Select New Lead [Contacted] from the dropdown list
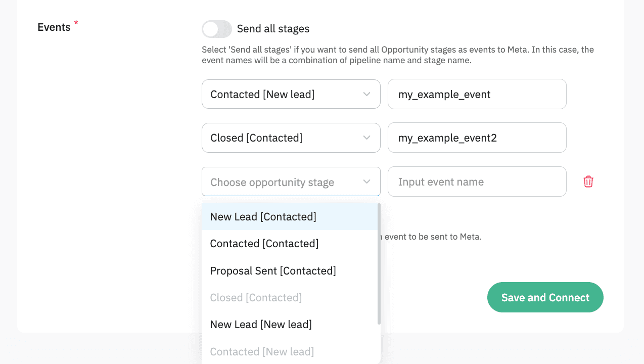The image size is (644, 364). pyautogui.click(x=263, y=216)
